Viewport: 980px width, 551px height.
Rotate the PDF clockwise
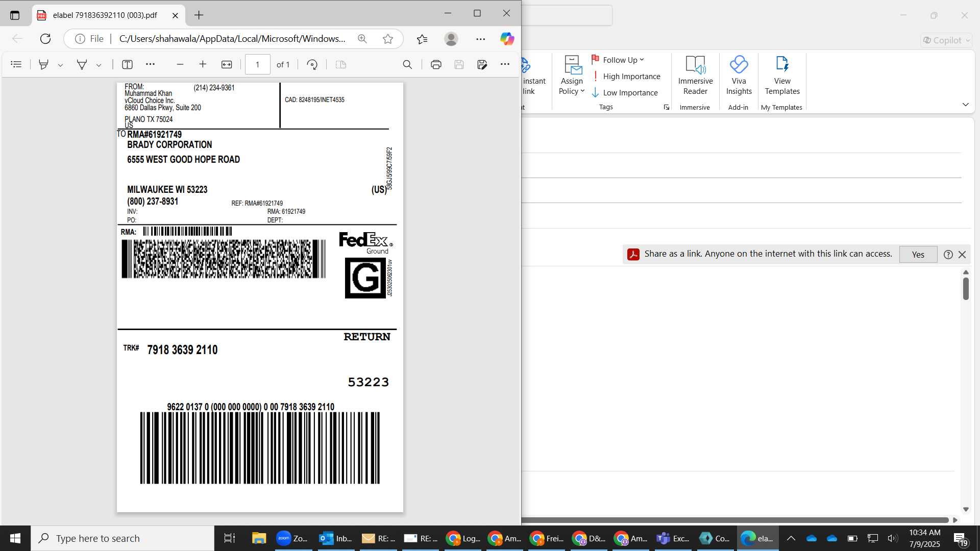click(312, 64)
